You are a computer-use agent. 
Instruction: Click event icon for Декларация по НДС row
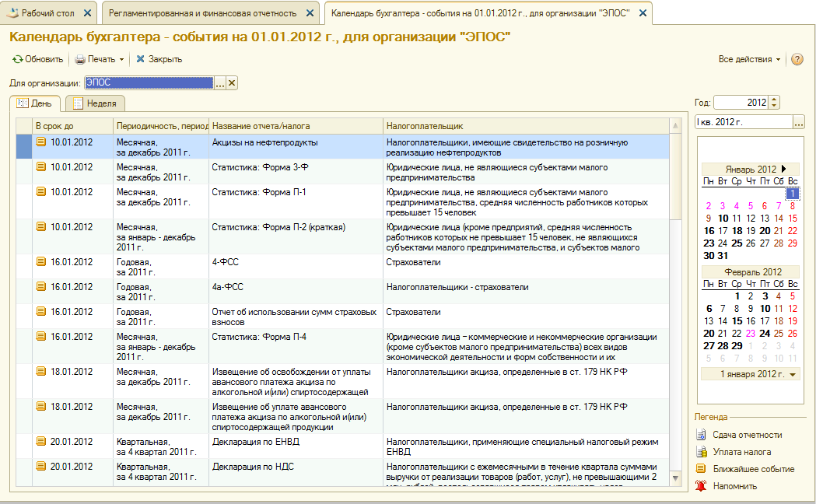(x=41, y=466)
